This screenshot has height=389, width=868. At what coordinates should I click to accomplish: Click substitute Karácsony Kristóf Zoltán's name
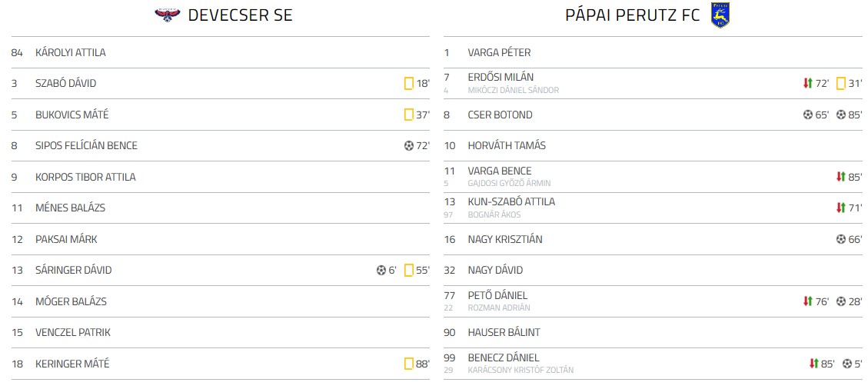(520, 371)
